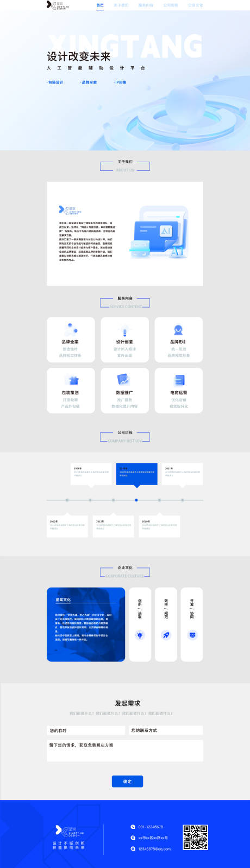Select the highlighted blue timeline card

(137, 474)
